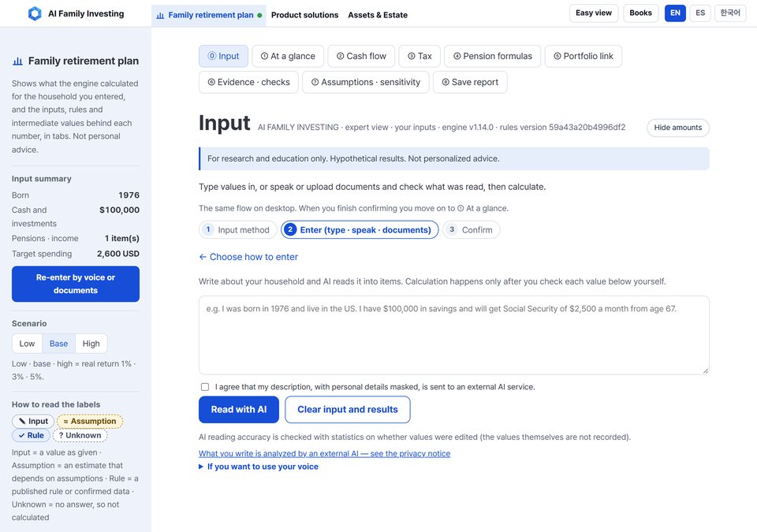Click the sidebar chart icon next to Family retirement plan heading

18,61
